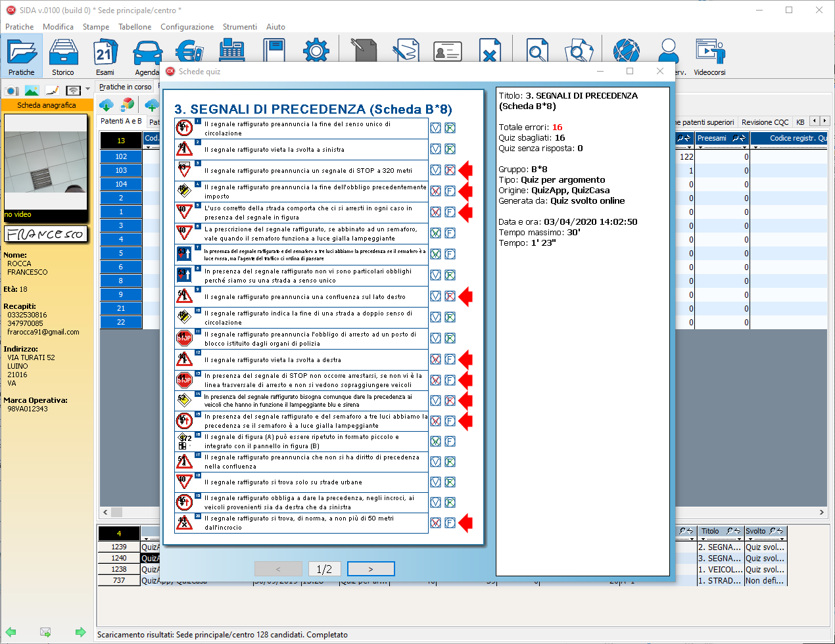Toggle V answer for question 20

click(435, 523)
